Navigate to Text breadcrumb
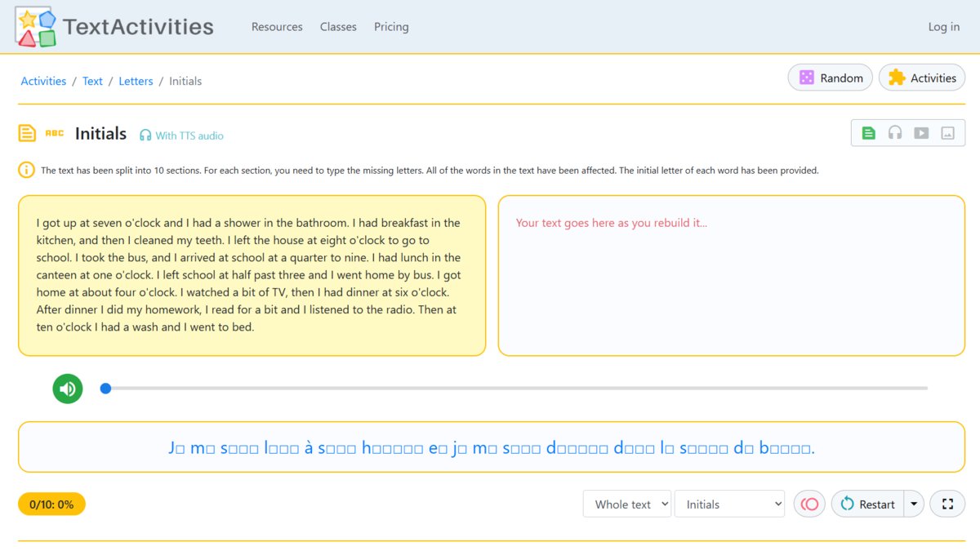The width and height of the screenshot is (980, 560). (93, 81)
